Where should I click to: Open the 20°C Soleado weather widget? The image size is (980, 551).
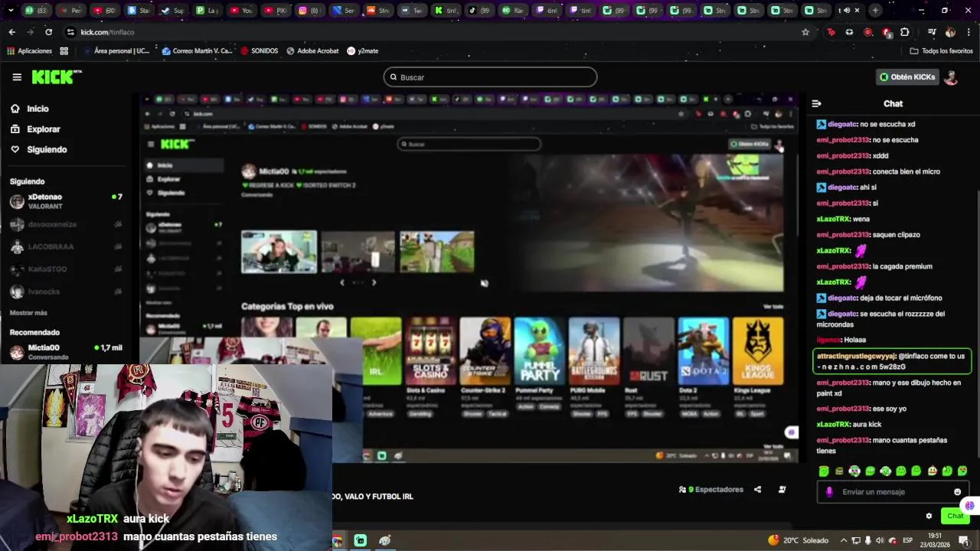(799, 540)
